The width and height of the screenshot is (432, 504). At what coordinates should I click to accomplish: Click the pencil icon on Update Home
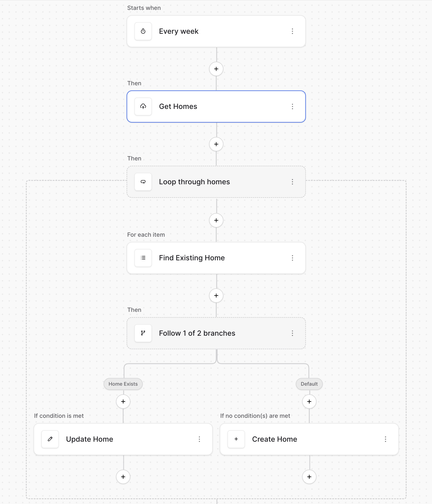click(50, 439)
